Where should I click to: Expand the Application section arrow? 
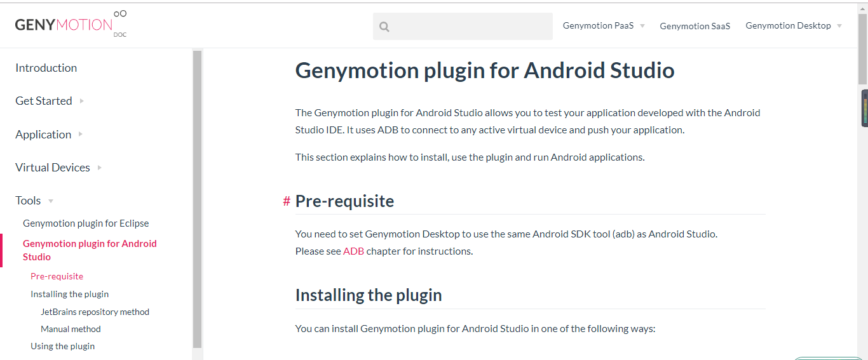[80, 135]
